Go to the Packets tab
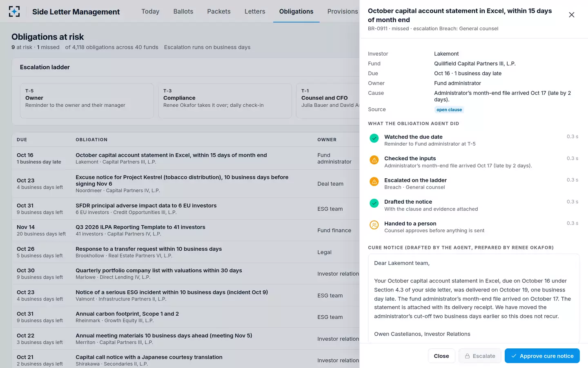This screenshot has height=368, width=588. [x=219, y=11]
